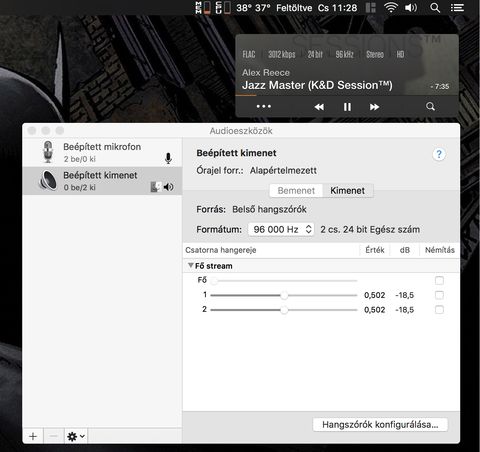The height and width of the screenshot is (452, 480).
Task: Open the help question mark button
Action: (x=439, y=154)
